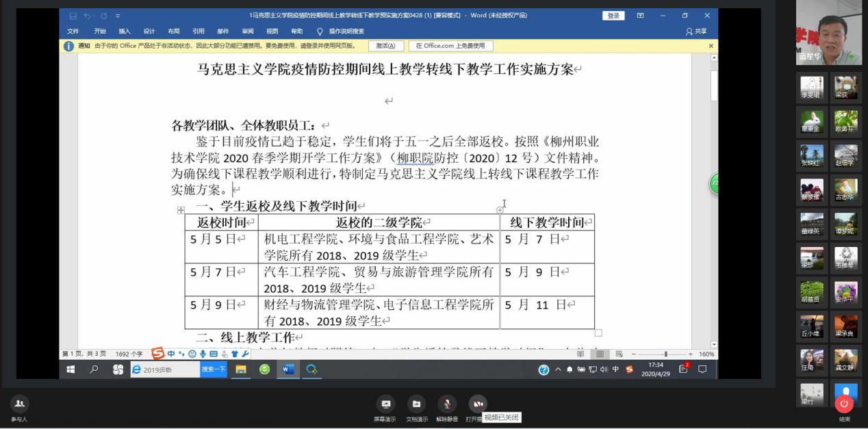Screen dimensions: 868x429
Task: Click the Word icon in the taskbar
Action: pyautogui.click(x=288, y=369)
